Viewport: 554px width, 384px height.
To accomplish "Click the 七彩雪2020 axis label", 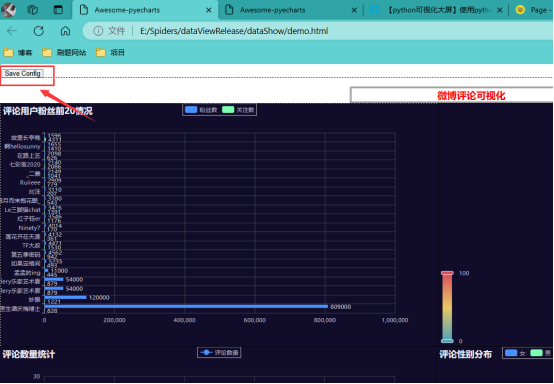I will (x=25, y=165).
